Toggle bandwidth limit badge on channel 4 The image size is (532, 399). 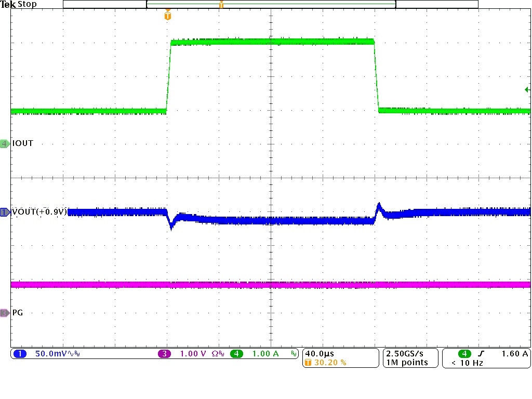294,353
